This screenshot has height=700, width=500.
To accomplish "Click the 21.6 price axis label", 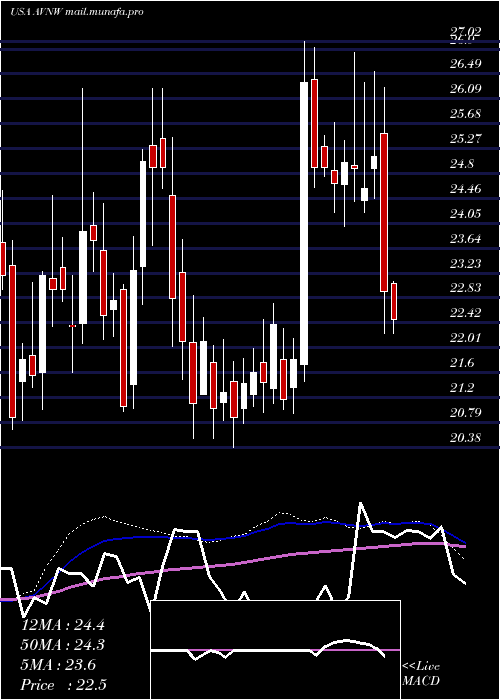I will (x=462, y=364).
